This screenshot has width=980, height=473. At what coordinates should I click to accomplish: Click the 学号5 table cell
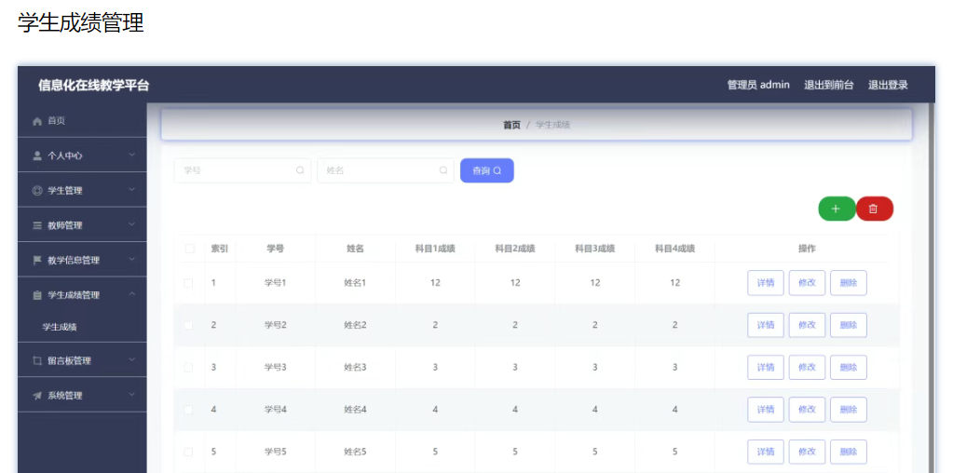click(x=275, y=452)
